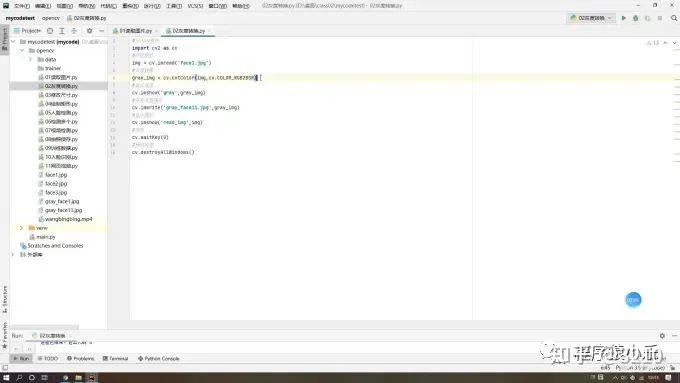The width and height of the screenshot is (680, 383).
Task: Open the Python Console tool window
Action: (x=158, y=359)
